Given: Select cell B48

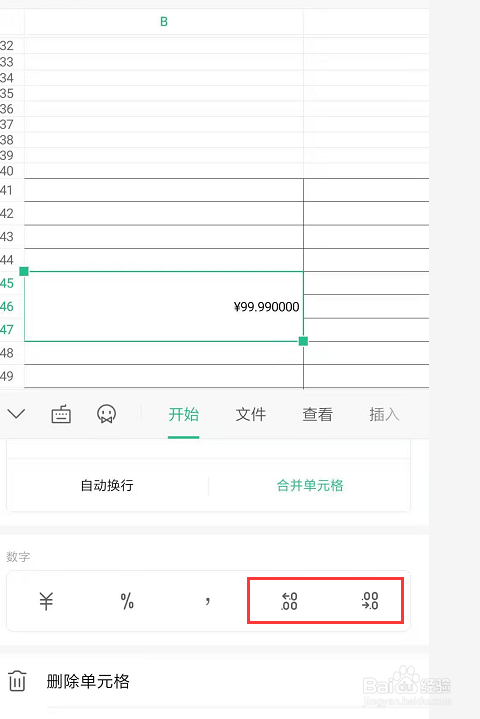Looking at the screenshot, I should pos(164,353).
